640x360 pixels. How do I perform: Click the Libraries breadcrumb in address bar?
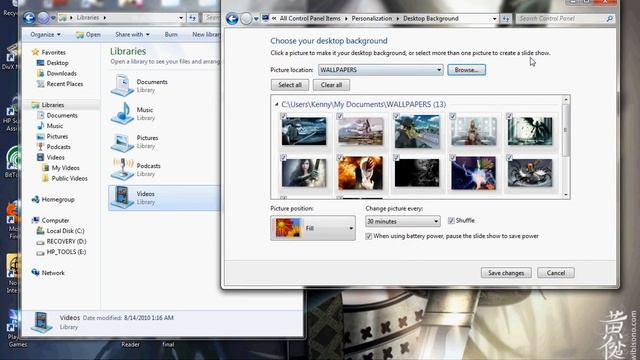click(x=88, y=18)
